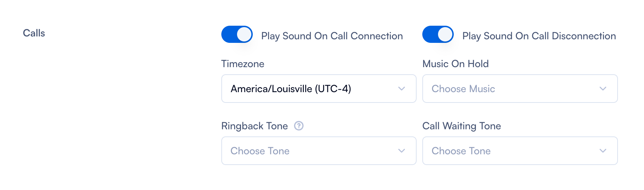Click the "Play Sound On Call Disconnection" label text
The width and height of the screenshot is (644, 190).
pos(539,36)
